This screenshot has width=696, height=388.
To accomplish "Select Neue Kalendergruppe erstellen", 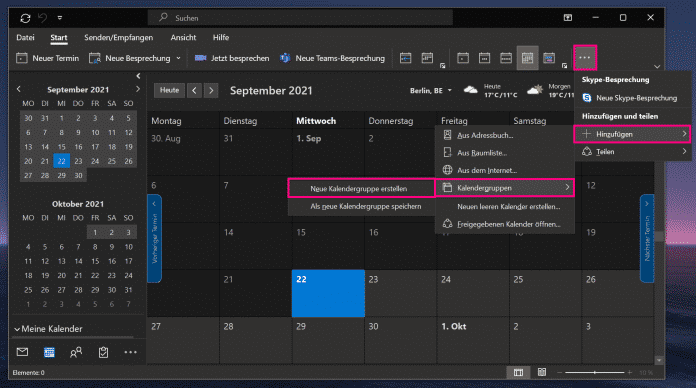I will 361,189.
